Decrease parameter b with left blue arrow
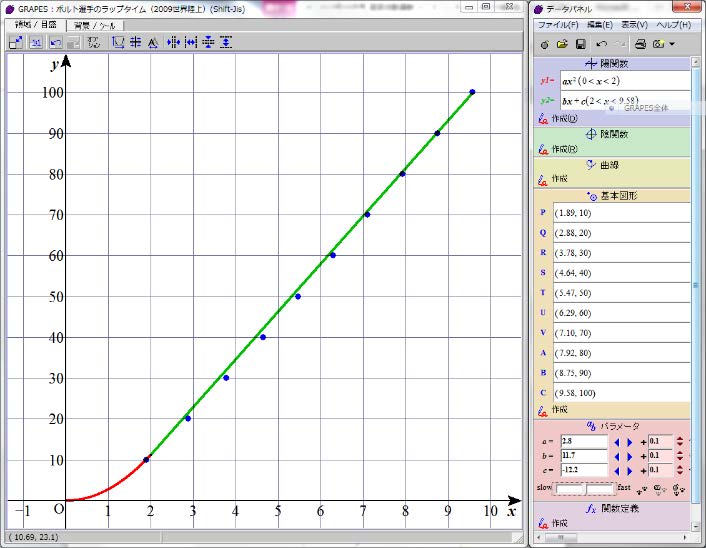706x548 pixels. [x=616, y=455]
